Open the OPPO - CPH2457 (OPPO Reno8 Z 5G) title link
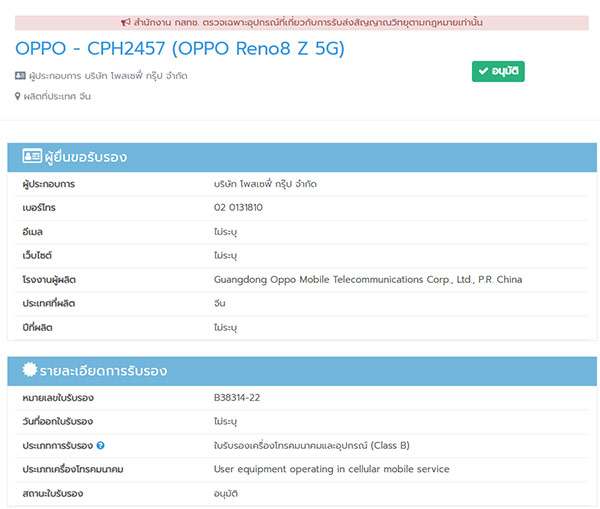This screenshot has height=509, width=600. click(x=180, y=49)
